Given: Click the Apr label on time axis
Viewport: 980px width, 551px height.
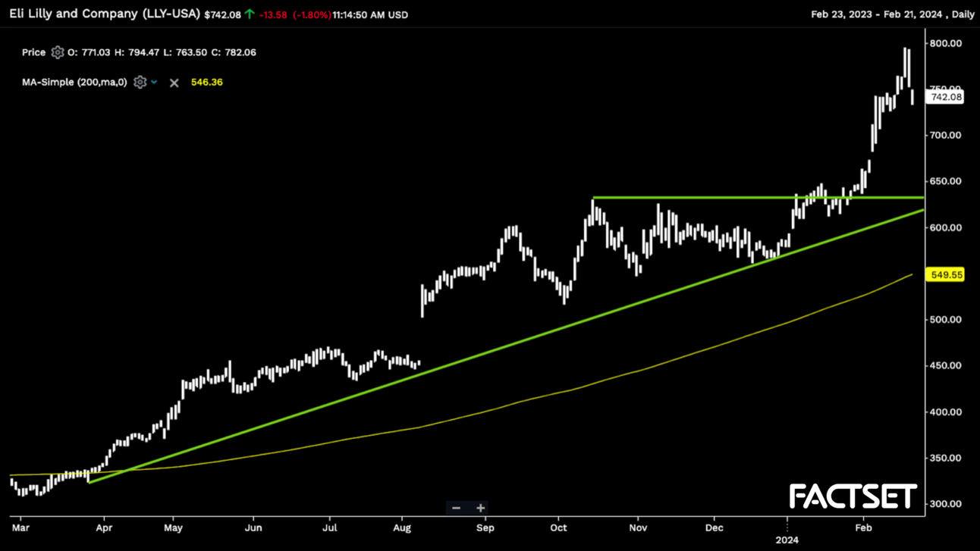Looking at the screenshot, I should [104, 528].
